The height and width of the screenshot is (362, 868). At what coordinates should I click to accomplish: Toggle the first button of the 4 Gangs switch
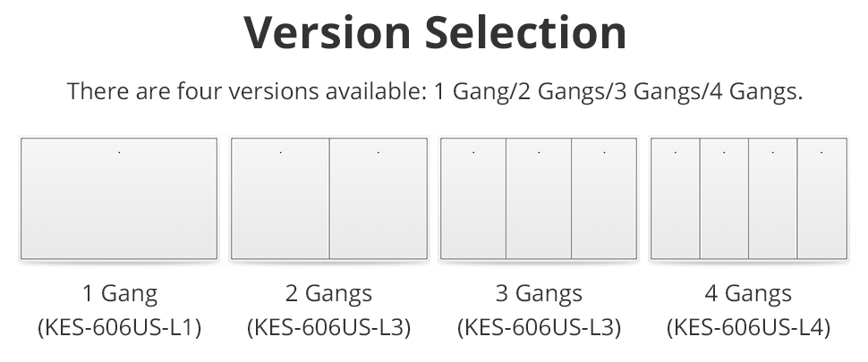pyautogui.click(x=676, y=198)
